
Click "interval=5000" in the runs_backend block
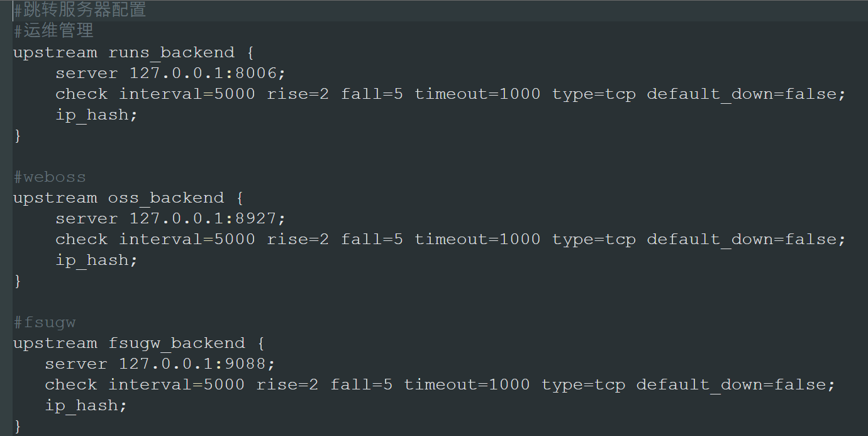[187, 94]
